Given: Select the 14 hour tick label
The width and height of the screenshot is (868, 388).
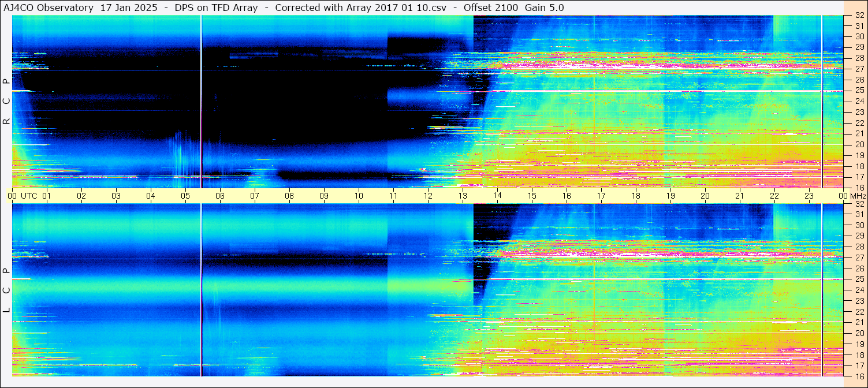Looking at the screenshot, I should pos(497,196).
